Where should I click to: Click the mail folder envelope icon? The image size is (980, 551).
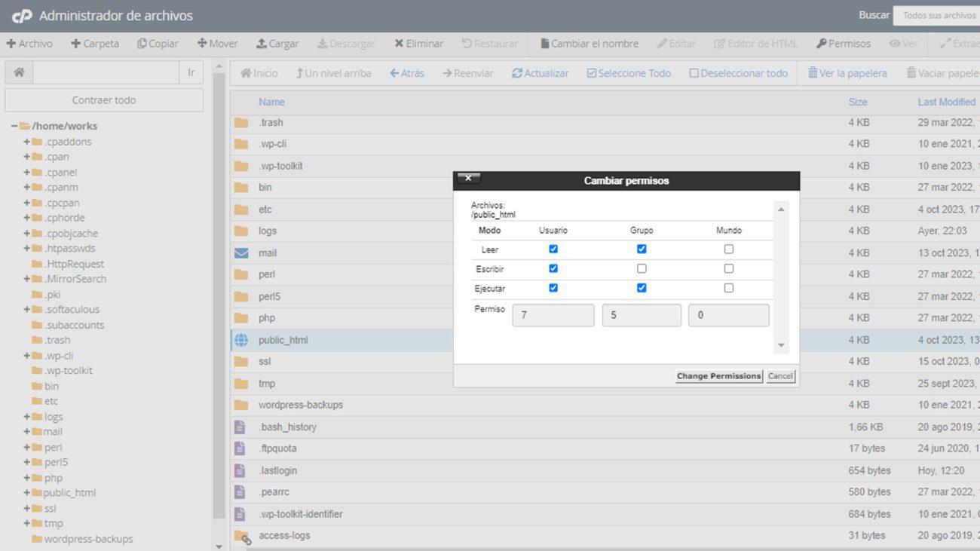pos(241,253)
